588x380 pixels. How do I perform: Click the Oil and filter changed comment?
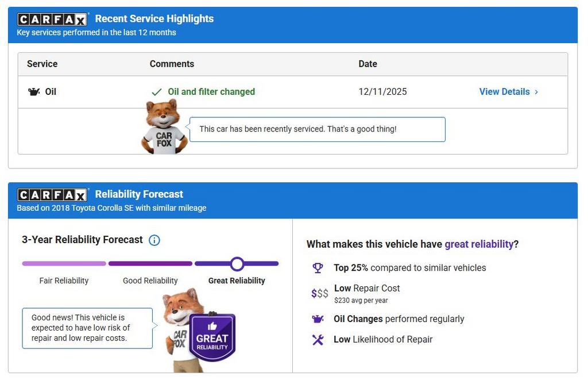211,92
